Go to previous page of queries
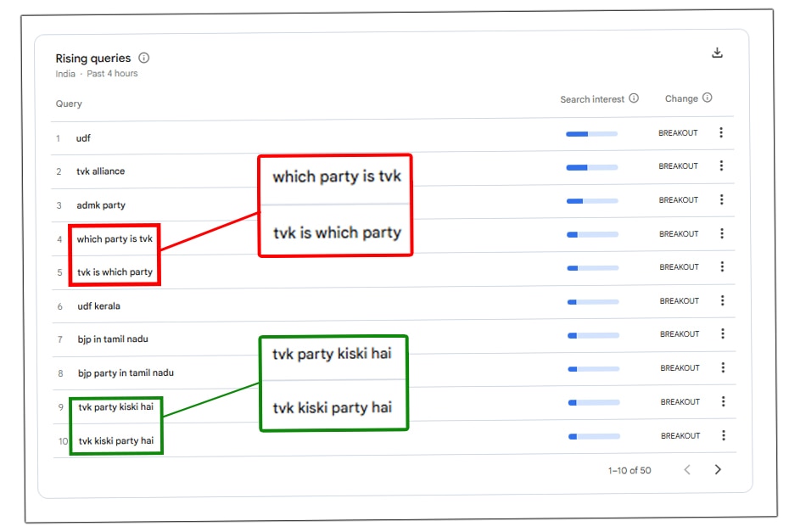789x532 pixels. tap(687, 469)
